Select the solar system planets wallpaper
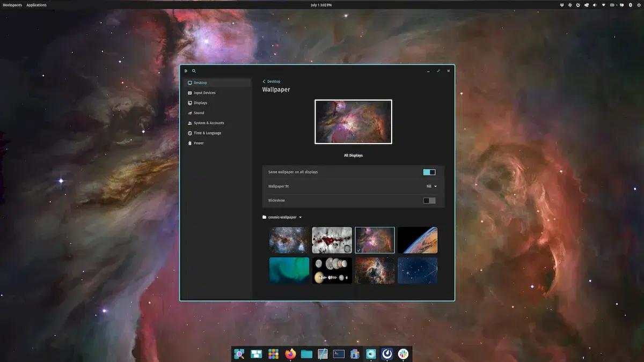The height and width of the screenshot is (362, 644). 332,271
